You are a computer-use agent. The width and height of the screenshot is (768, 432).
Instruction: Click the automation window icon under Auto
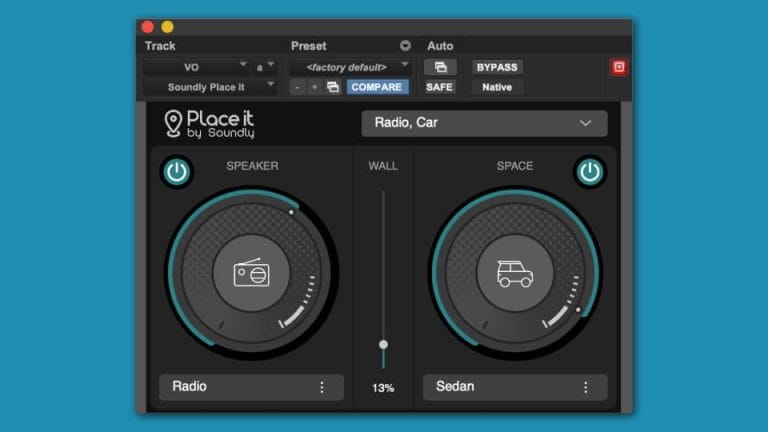pyautogui.click(x=440, y=67)
